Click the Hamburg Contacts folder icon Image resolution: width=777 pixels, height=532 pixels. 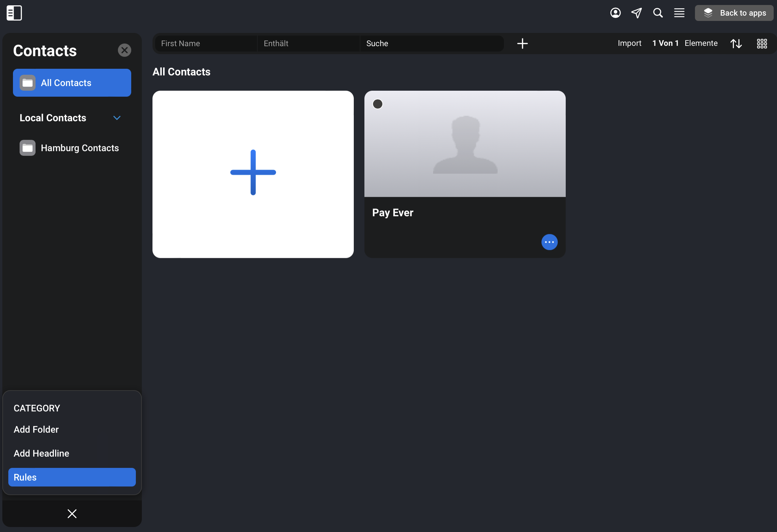(28, 148)
